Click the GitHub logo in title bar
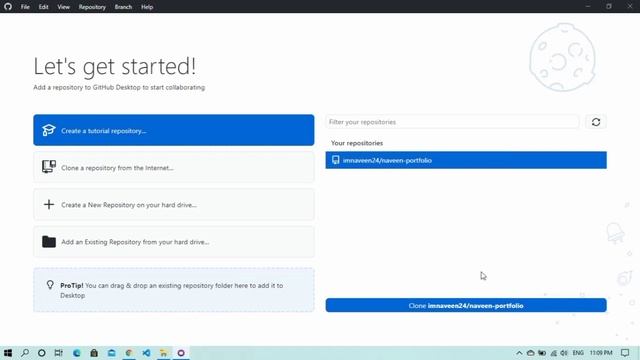 [x=8, y=7]
